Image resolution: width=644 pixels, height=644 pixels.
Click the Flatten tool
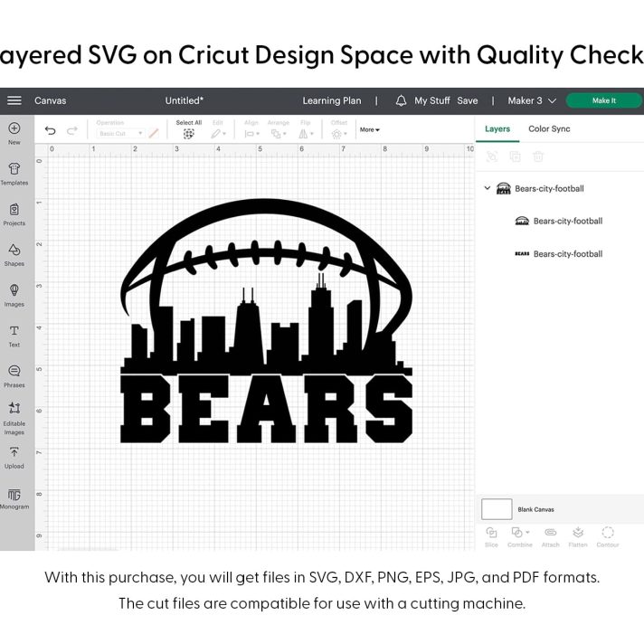[x=578, y=537]
